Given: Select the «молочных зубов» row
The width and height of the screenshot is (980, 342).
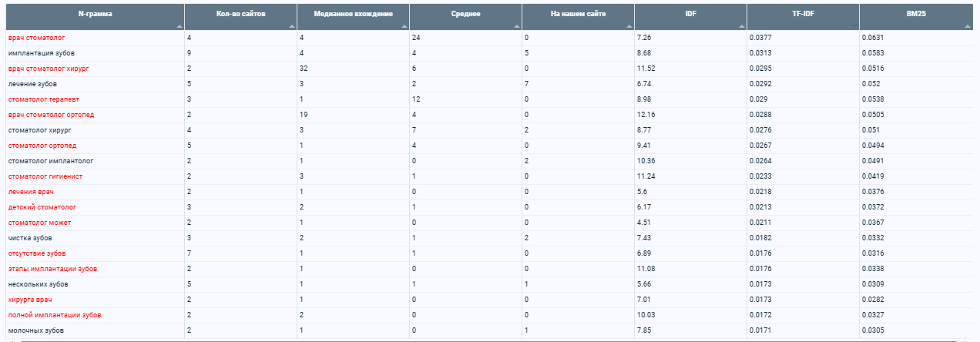Looking at the screenshot, I should click(490, 330).
